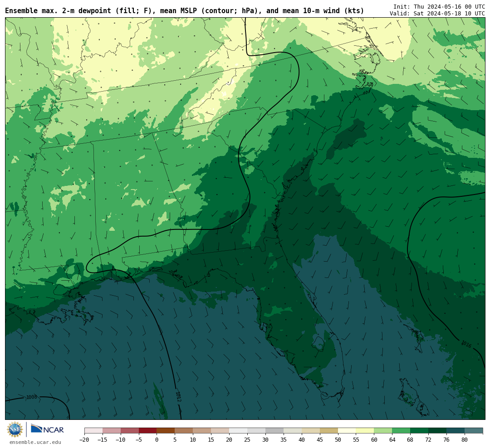490x448 pixels.
Task: Click the 1008 isobar contour label
Action: click(x=32, y=397)
